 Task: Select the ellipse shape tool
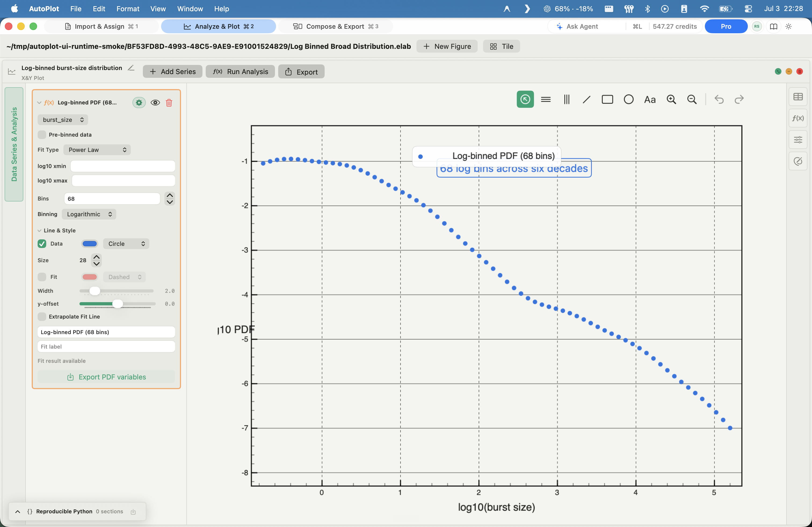(x=628, y=99)
